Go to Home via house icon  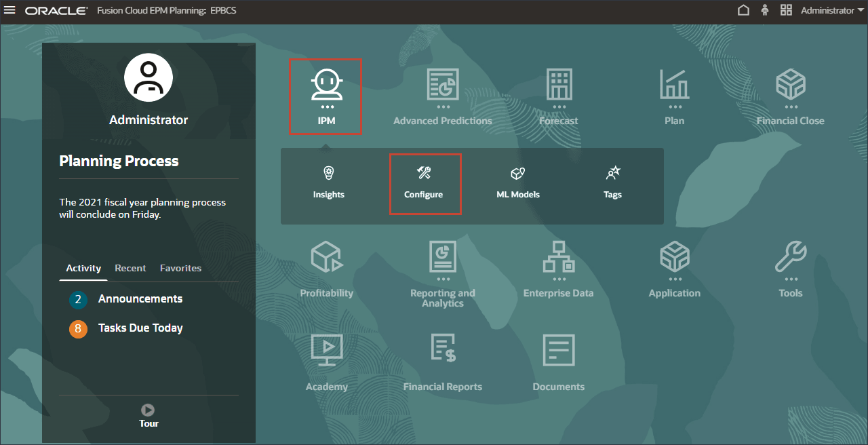[743, 10]
